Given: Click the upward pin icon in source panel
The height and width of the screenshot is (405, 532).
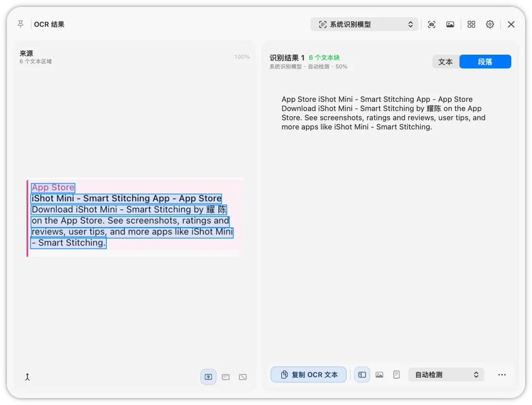Looking at the screenshot, I should click(x=28, y=377).
